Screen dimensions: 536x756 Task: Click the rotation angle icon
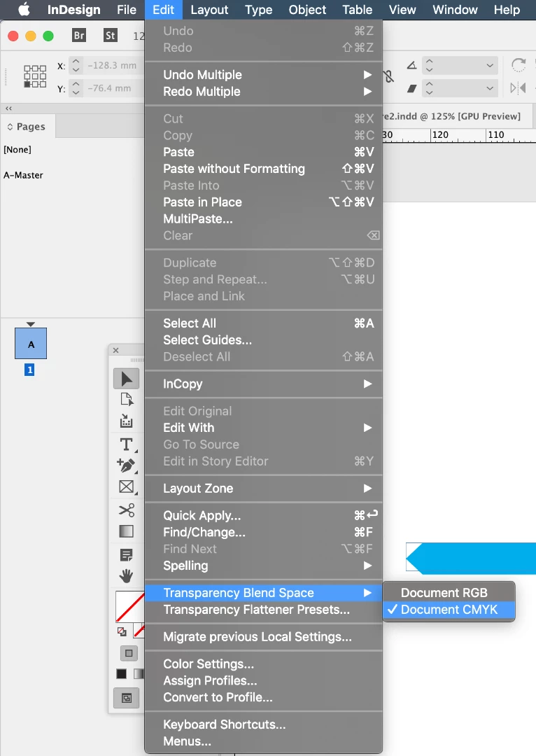point(411,65)
